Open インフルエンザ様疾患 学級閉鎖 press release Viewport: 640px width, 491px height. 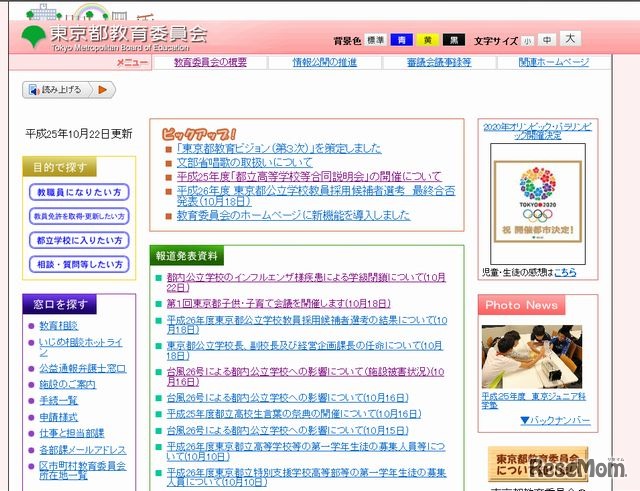click(x=306, y=282)
